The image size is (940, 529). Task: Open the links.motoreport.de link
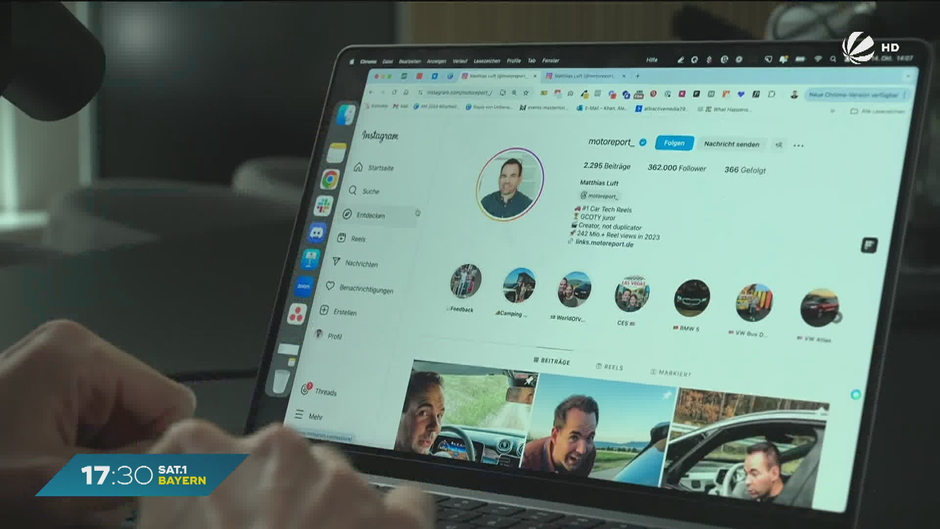point(604,243)
